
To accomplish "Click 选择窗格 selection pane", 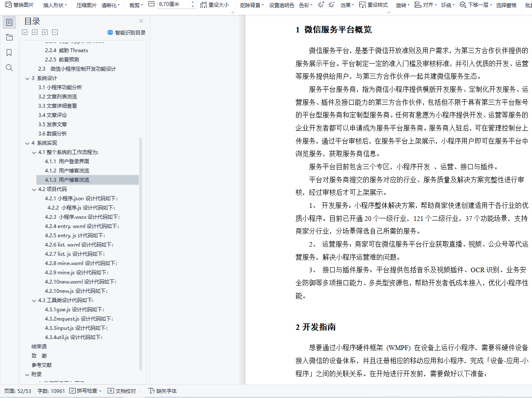I will 506,5.
